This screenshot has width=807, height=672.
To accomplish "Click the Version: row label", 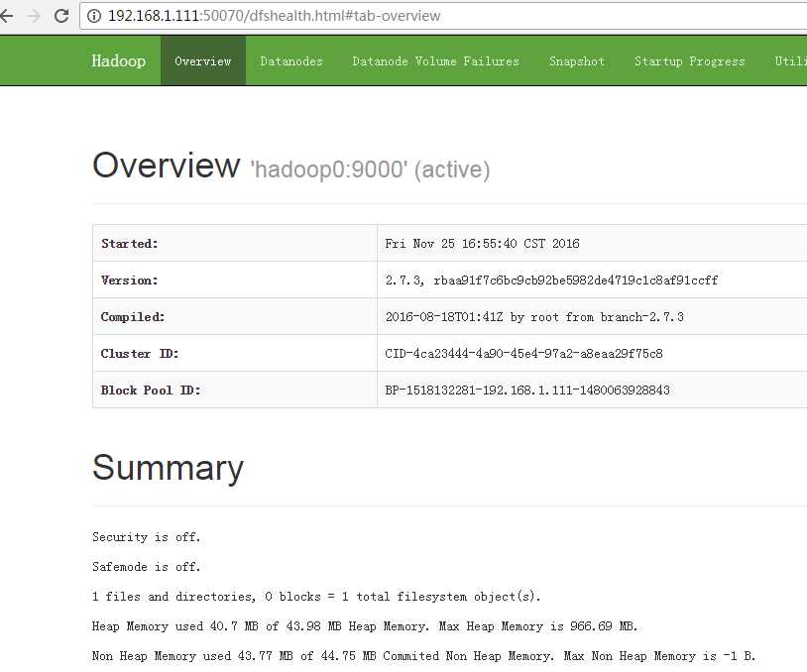I will point(130,280).
